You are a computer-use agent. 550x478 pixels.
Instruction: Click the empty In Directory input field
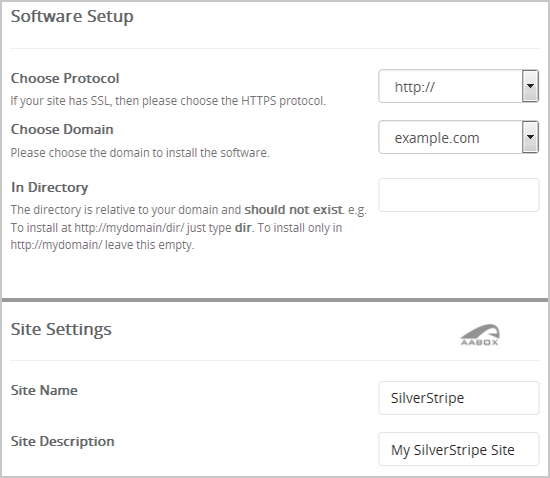458,195
